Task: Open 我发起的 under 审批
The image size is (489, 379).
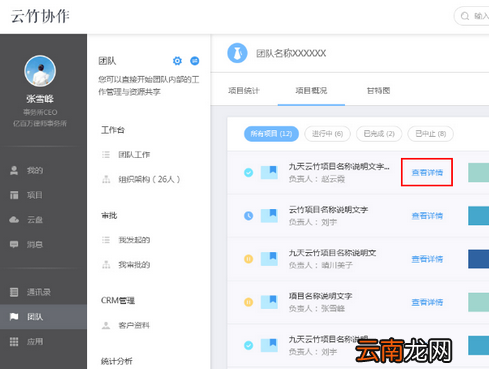Action: (x=134, y=240)
